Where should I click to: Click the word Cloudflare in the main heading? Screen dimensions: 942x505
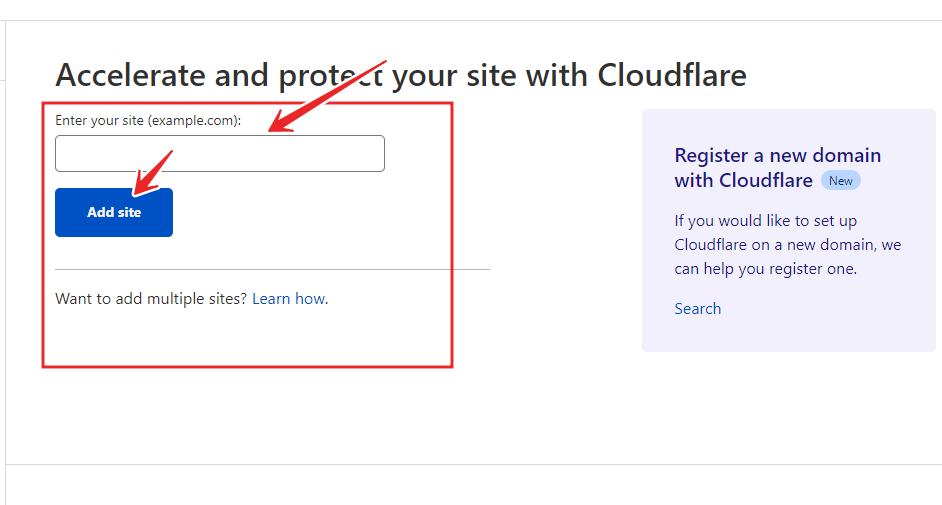tap(671, 75)
